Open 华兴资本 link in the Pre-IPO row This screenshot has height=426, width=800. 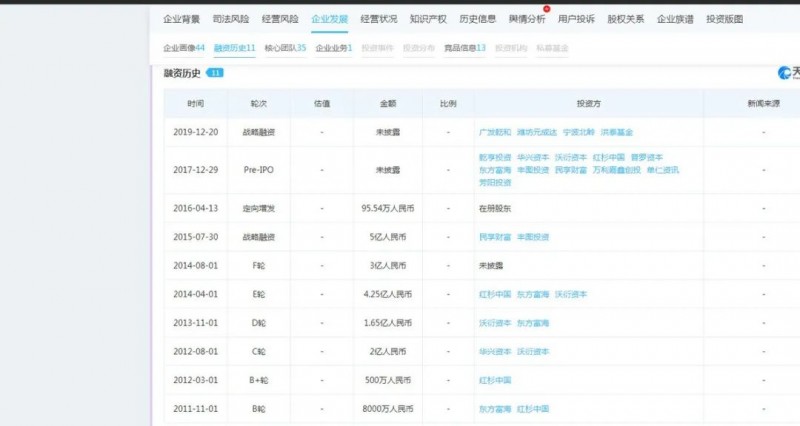(533, 158)
